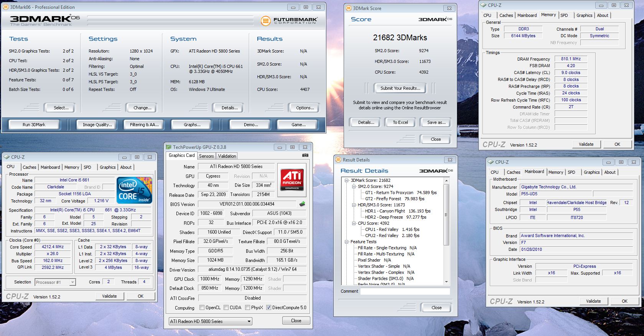Viewport: 644px width, 336px height.
Task: Select the CPU1 - Red Valley result row
Action: (392, 229)
